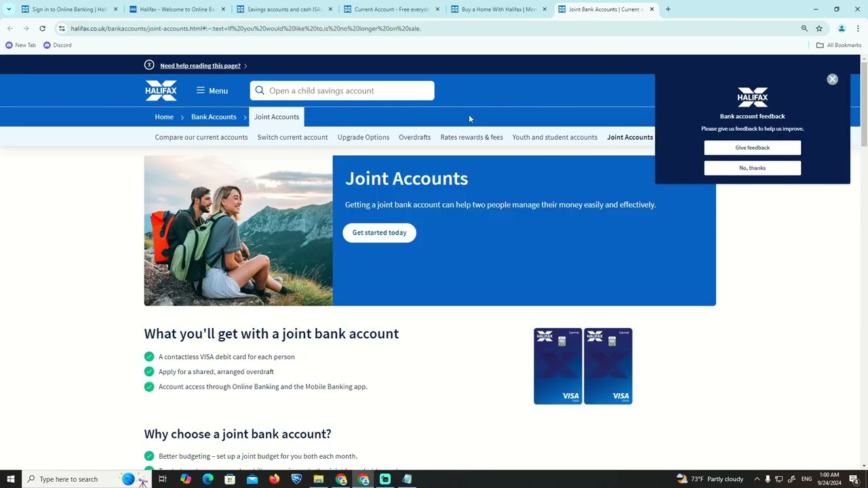
Task: Open 'Switch current account' nav item
Action: [292, 137]
